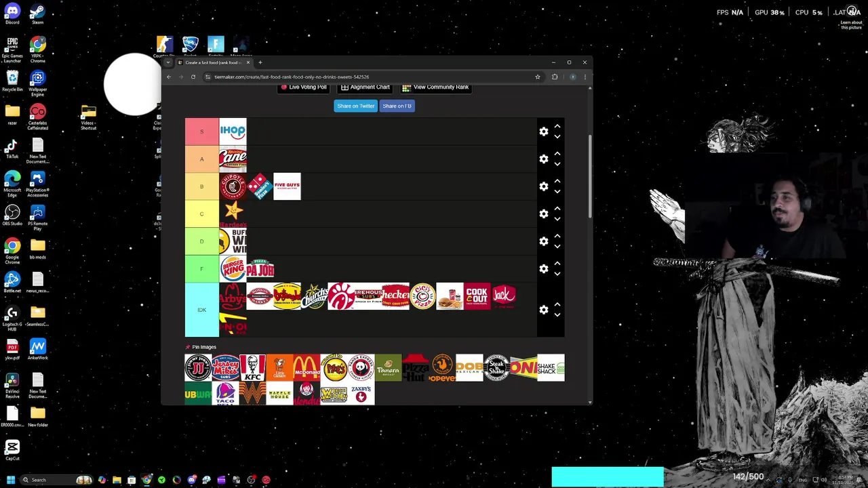Select Five Guys logo in B tier
The width and height of the screenshot is (868, 488).
(287, 186)
